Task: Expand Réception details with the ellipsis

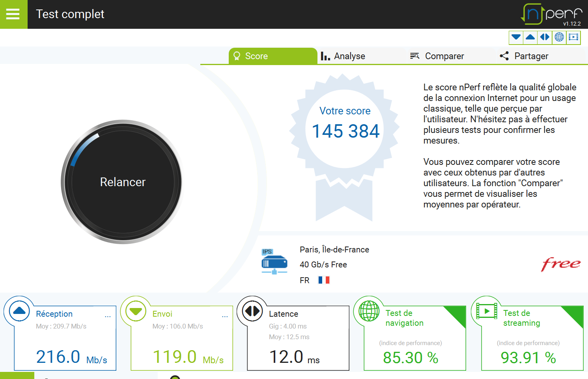Action: [x=108, y=316]
